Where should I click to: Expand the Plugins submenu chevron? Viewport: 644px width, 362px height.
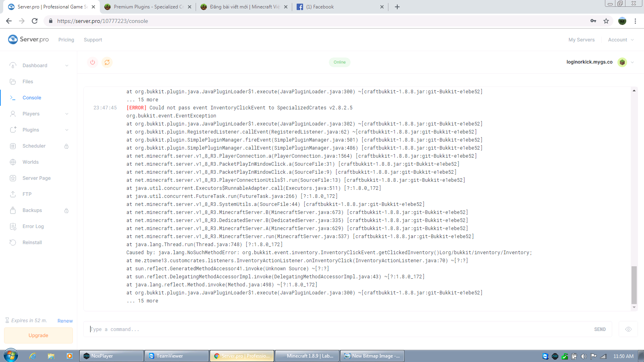pyautogui.click(x=67, y=130)
